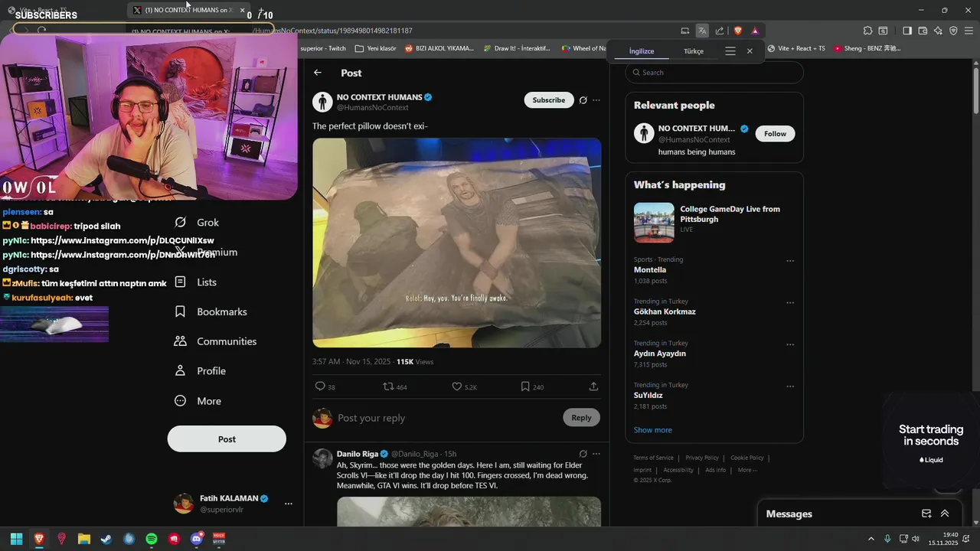
Task: Open more options for Montella trend
Action: pos(790,261)
